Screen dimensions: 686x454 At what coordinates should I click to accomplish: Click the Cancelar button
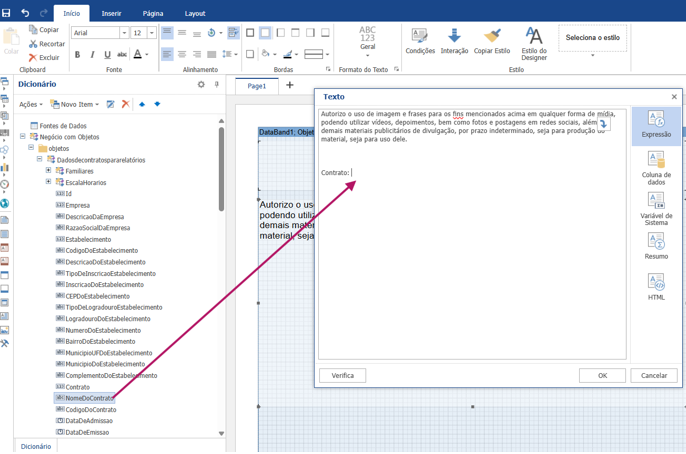[x=654, y=375]
